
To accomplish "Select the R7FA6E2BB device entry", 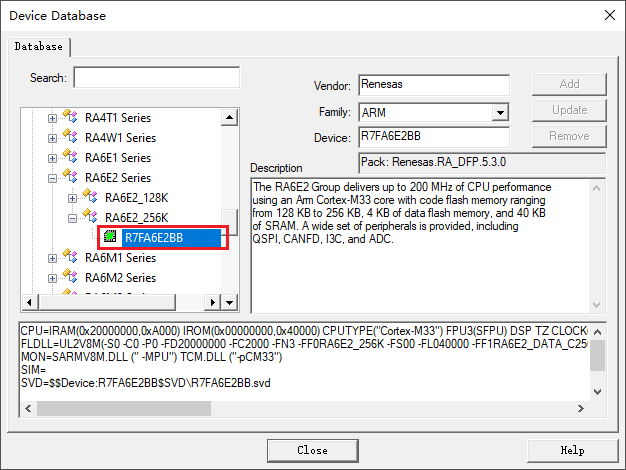I will [171, 238].
